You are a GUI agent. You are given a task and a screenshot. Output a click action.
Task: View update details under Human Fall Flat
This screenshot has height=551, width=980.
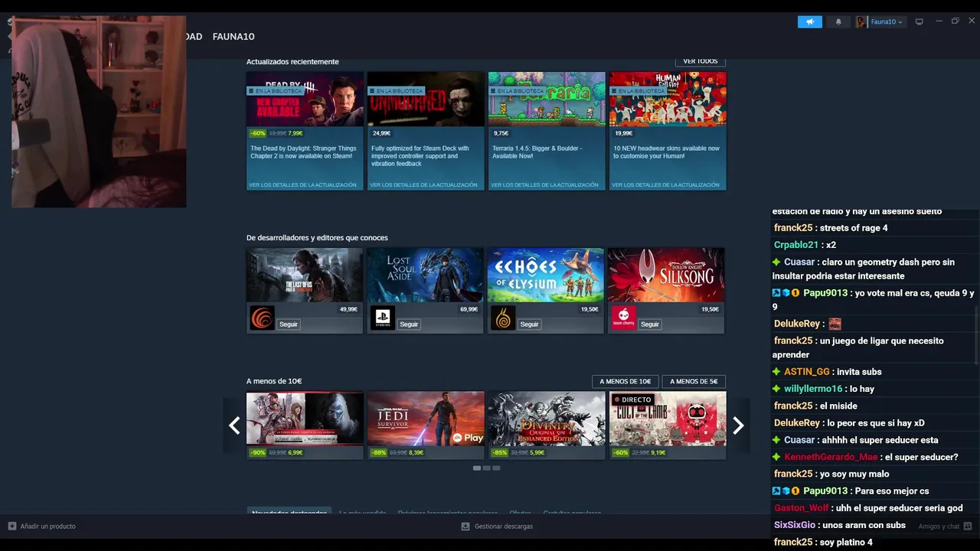pos(666,185)
